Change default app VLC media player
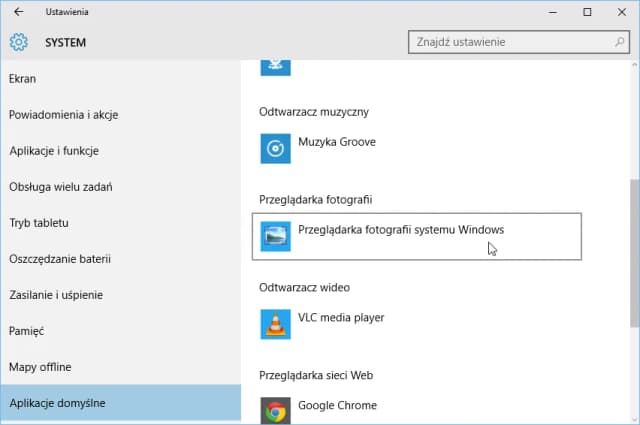The image size is (640, 425). click(341, 318)
